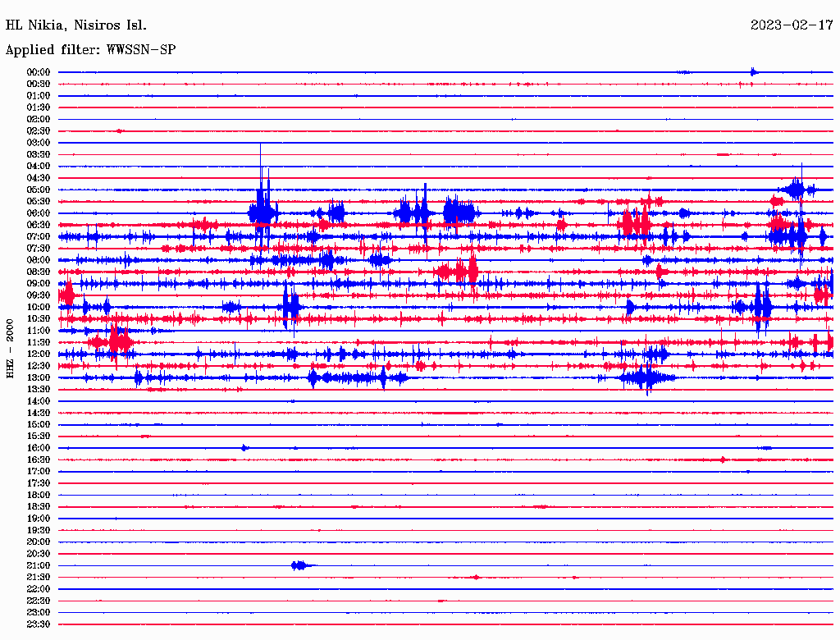The image size is (840, 640).
Task: Select the 05:30 time label
Action: [x=39, y=202]
